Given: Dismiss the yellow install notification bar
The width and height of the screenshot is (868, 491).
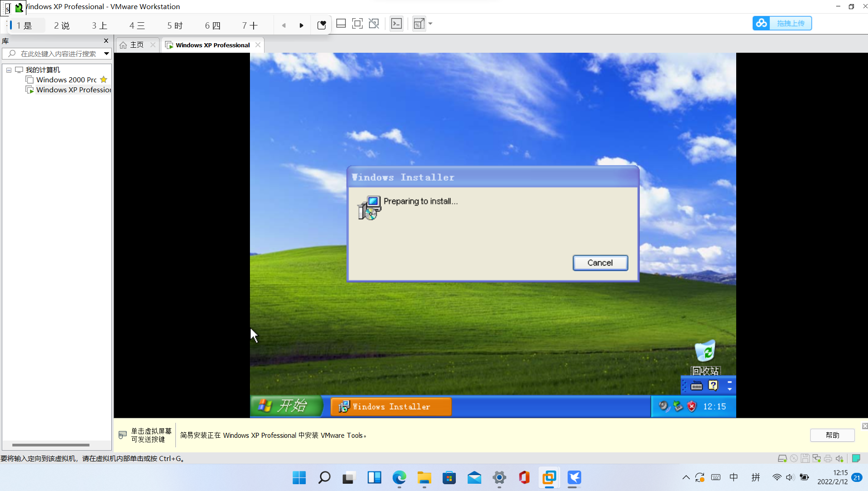Looking at the screenshot, I should (x=864, y=426).
